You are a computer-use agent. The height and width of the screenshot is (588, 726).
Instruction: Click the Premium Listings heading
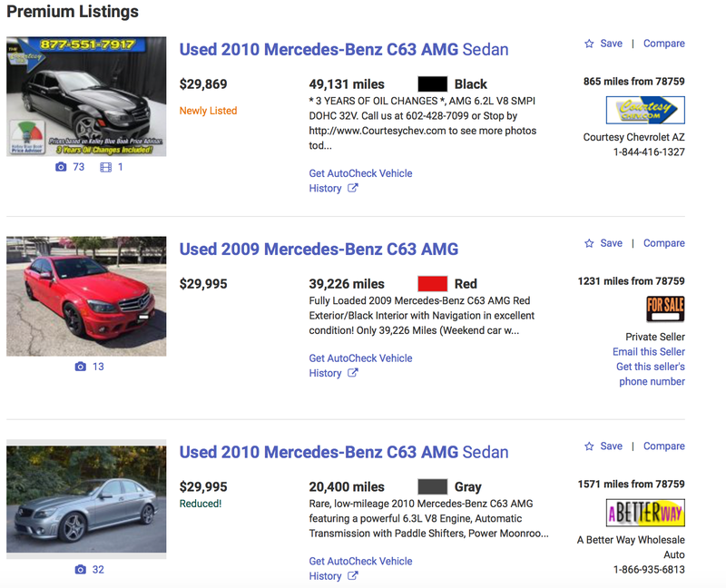(x=73, y=12)
